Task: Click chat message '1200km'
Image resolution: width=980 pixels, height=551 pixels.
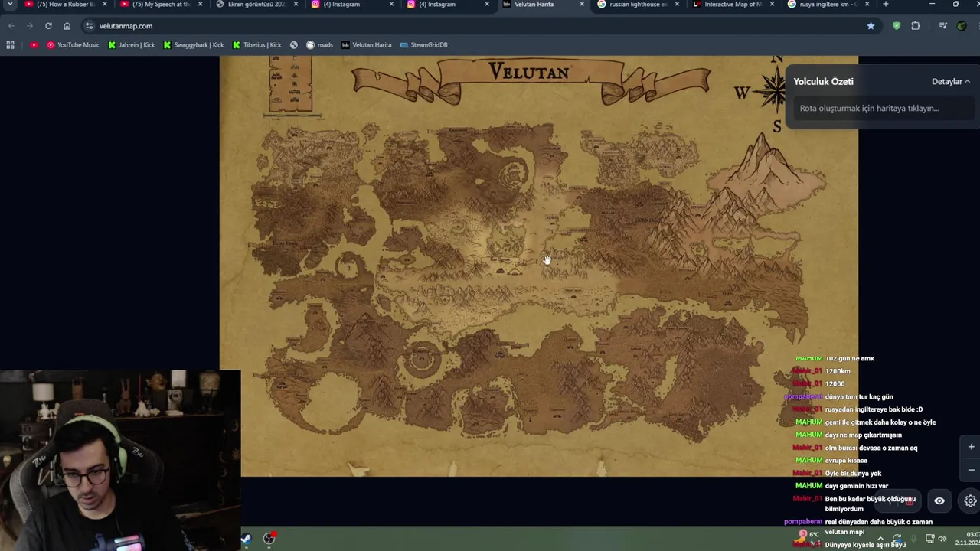Action: click(838, 371)
